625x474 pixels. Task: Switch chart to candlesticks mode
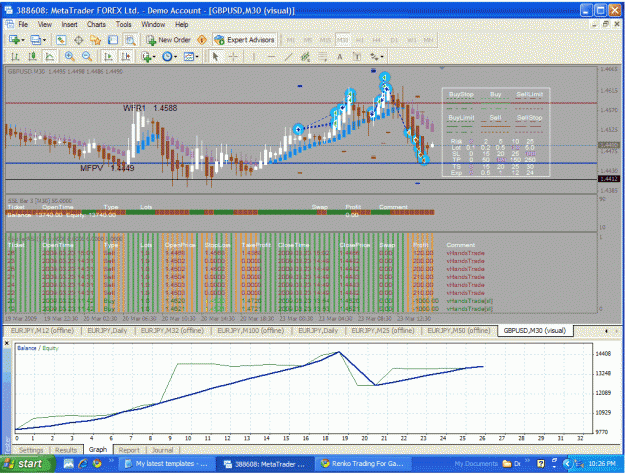pyautogui.click(x=32, y=57)
